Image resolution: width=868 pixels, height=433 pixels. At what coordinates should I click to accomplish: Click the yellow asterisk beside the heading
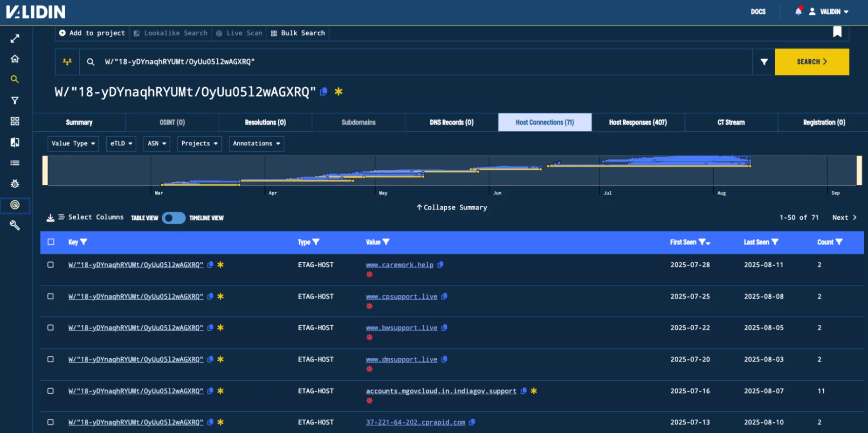[x=338, y=91]
